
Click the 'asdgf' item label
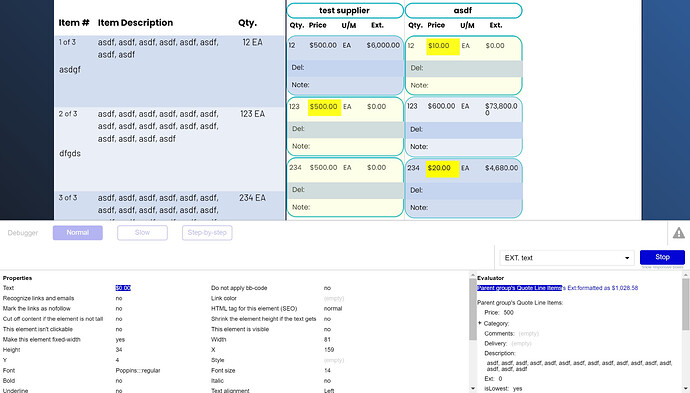(x=70, y=70)
